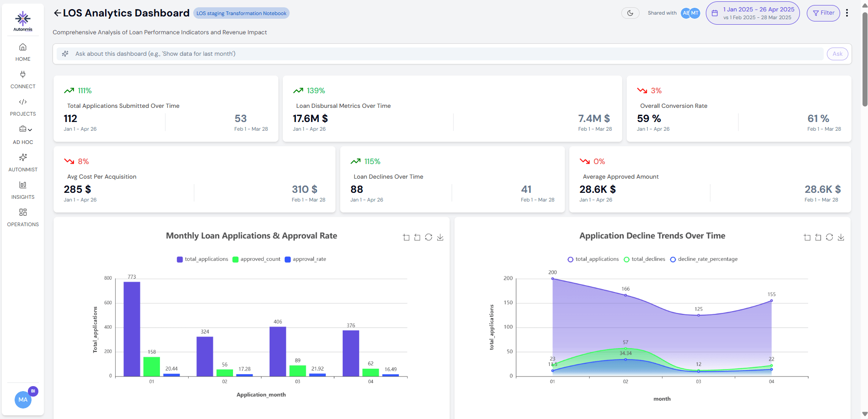This screenshot has width=868, height=419.
Task: Open the Home section in sidebar
Action: (23, 52)
